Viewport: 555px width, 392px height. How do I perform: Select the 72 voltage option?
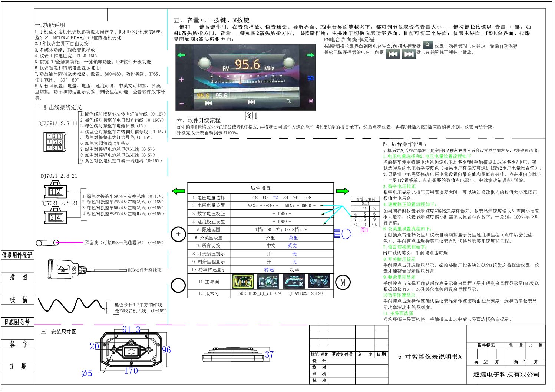[275, 198]
